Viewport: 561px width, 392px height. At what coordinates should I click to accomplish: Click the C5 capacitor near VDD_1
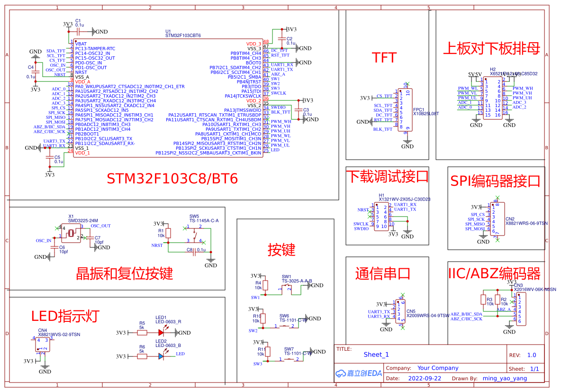pyautogui.click(x=50, y=157)
